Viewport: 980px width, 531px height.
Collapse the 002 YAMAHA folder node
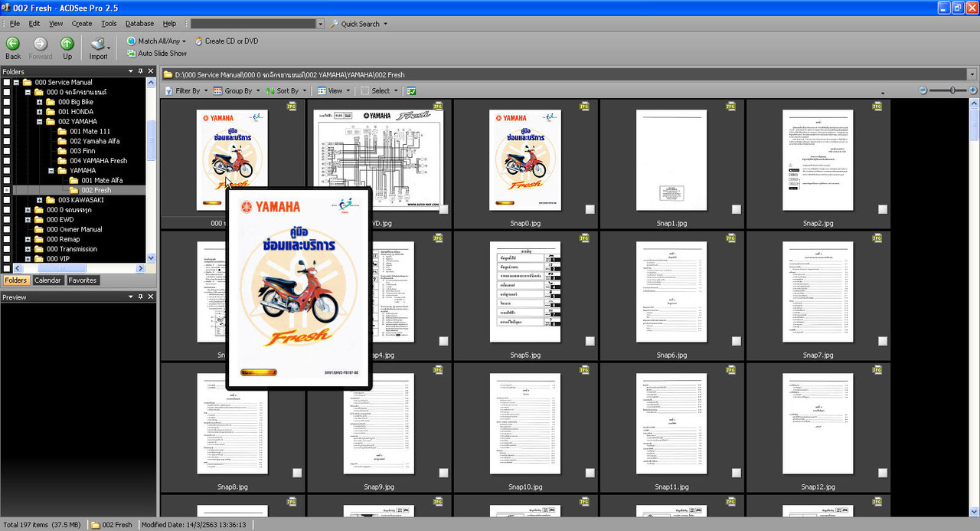[40, 122]
